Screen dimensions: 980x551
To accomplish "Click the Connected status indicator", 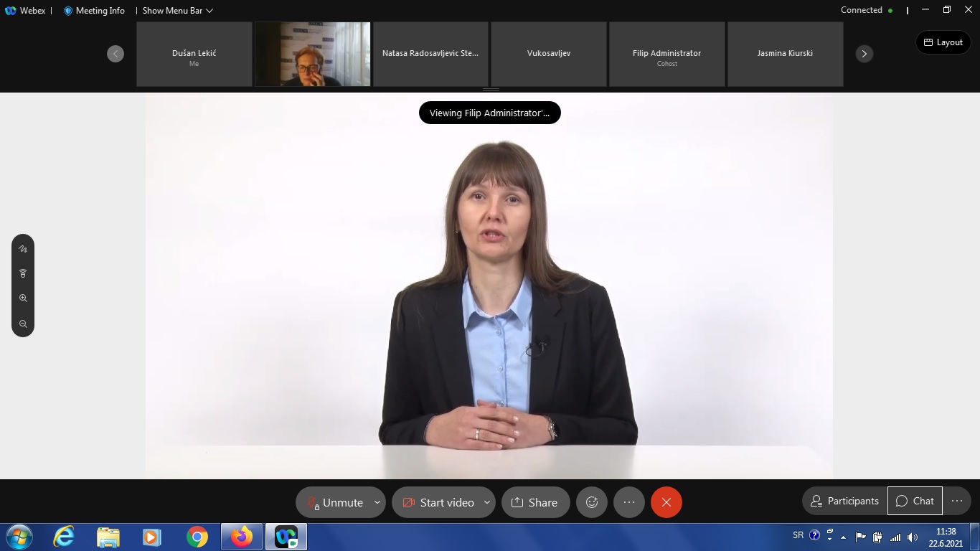I will click(x=867, y=10).
